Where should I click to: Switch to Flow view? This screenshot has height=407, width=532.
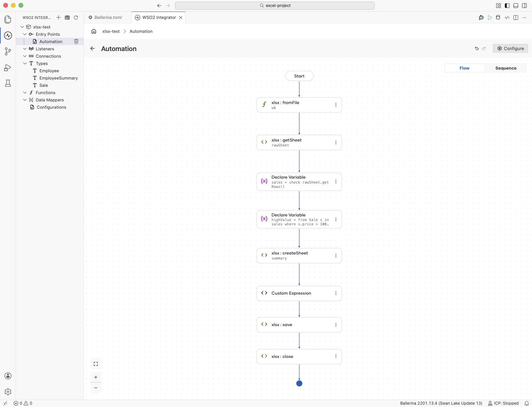point(464,68)
